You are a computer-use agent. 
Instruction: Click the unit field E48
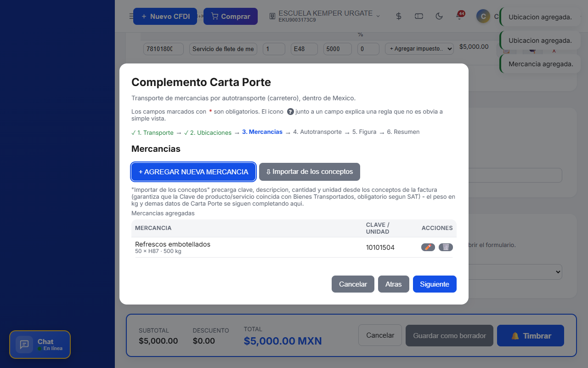pyautogui.click(x=305, y=49)
